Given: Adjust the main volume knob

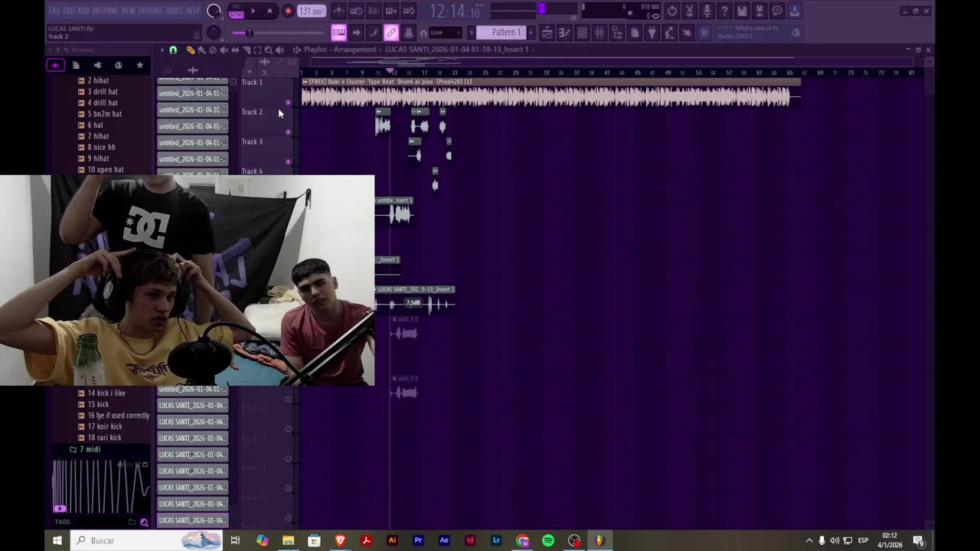Looking at the screenshot, I should (214, 11).
